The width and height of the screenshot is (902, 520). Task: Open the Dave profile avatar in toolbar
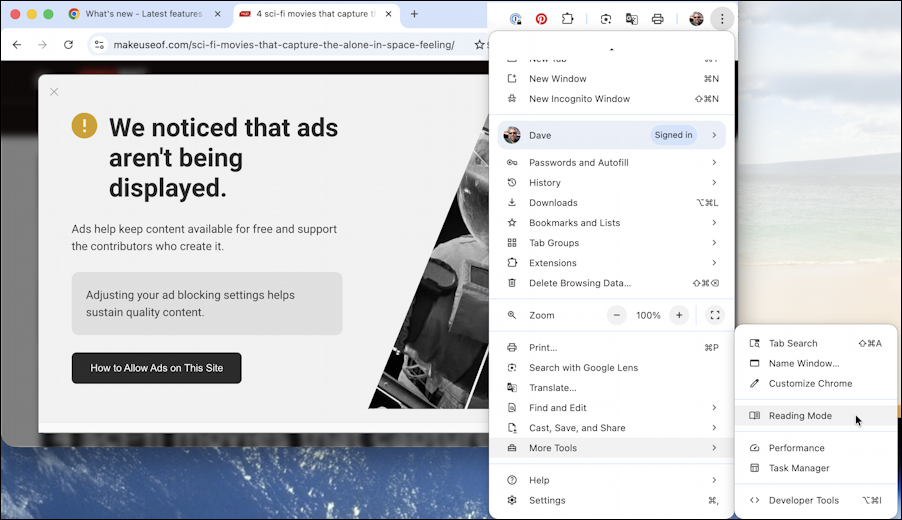click(x=696, y=19)
